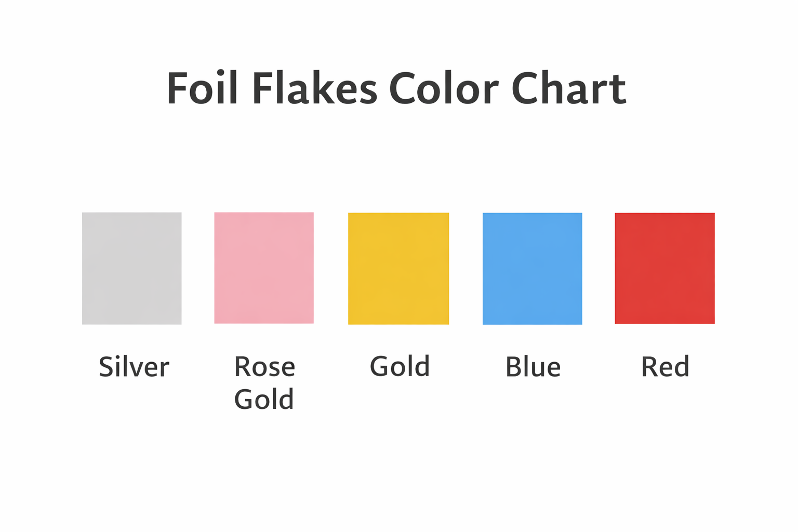This screenshot has width=798, height=532.
Task: Select the Red color swatch
Action: pyautogui.click(x=665, y=268)
